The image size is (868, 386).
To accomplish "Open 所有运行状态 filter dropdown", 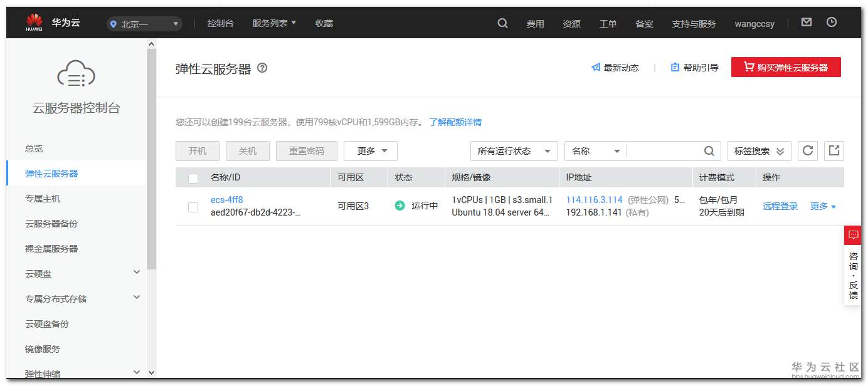I will [514, 151].
